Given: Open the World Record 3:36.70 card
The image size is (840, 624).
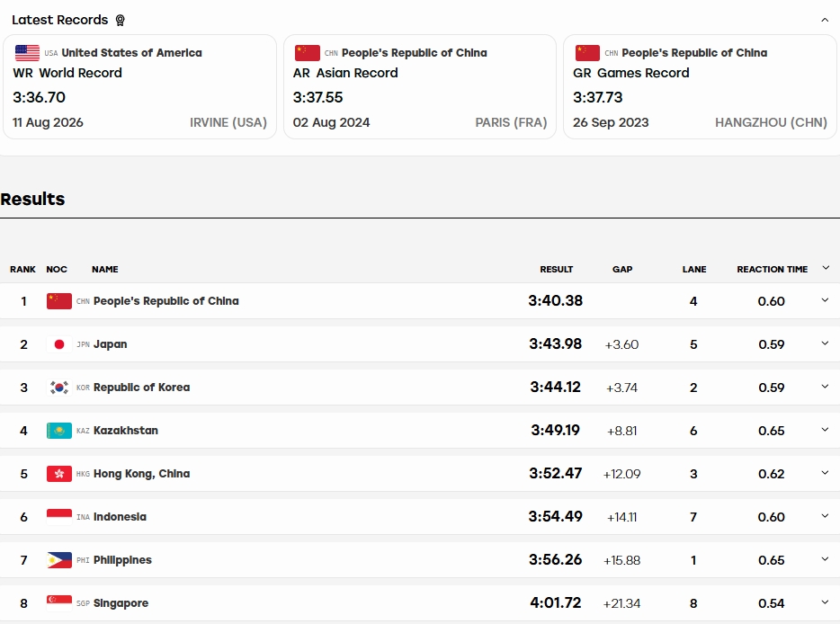Looking at the screenshot, I should (139, 87).
